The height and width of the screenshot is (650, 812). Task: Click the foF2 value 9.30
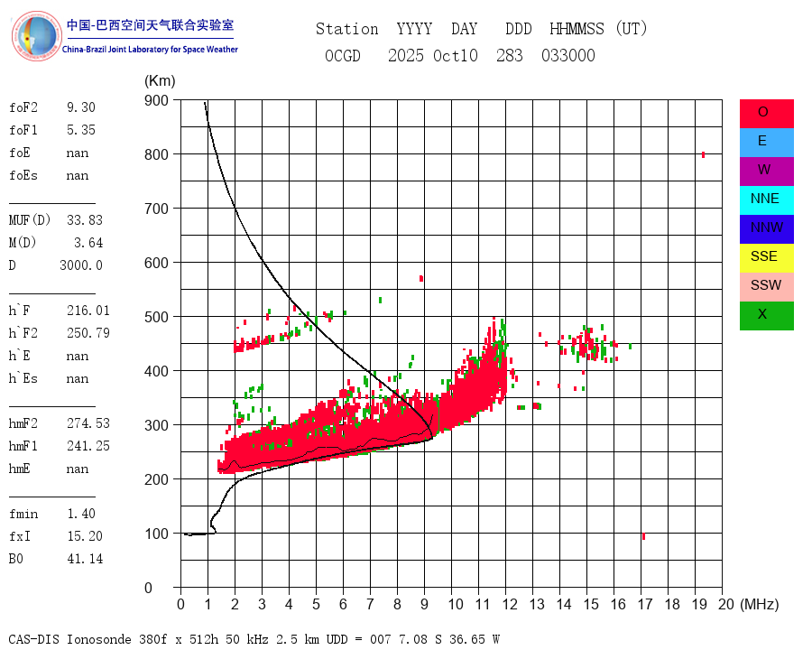point(81,107)
